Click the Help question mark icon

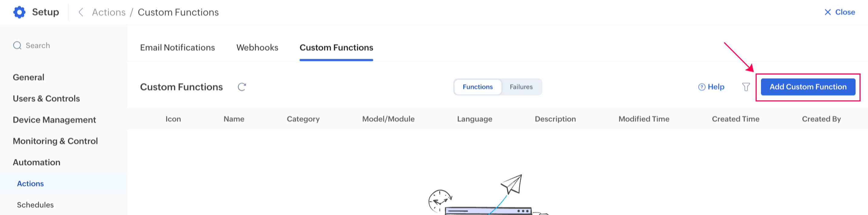point(702,87)
